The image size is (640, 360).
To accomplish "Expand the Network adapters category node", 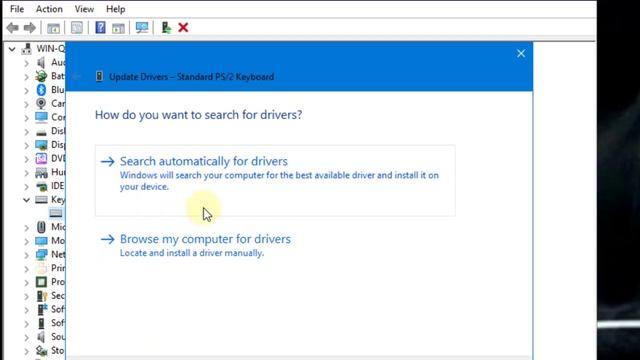I will click(27, 255).
